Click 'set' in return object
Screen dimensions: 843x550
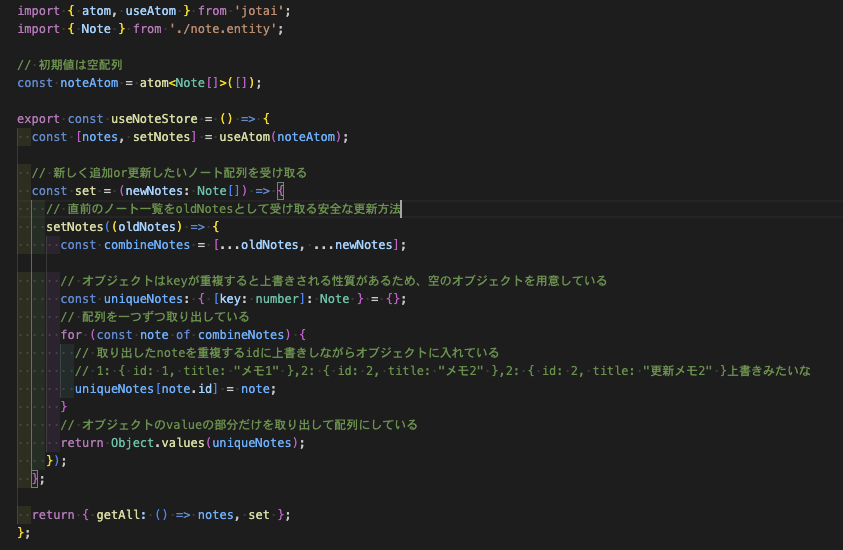coord(259,515)
